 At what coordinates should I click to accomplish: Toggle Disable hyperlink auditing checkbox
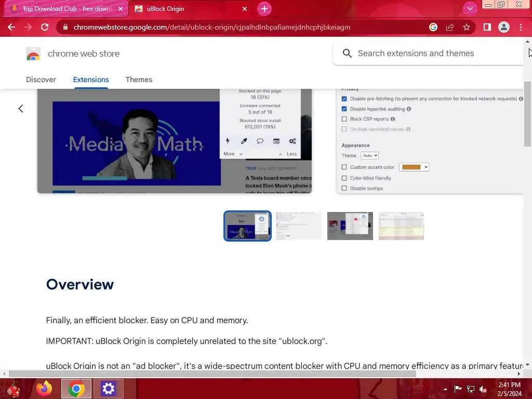(x=344, y=109)
